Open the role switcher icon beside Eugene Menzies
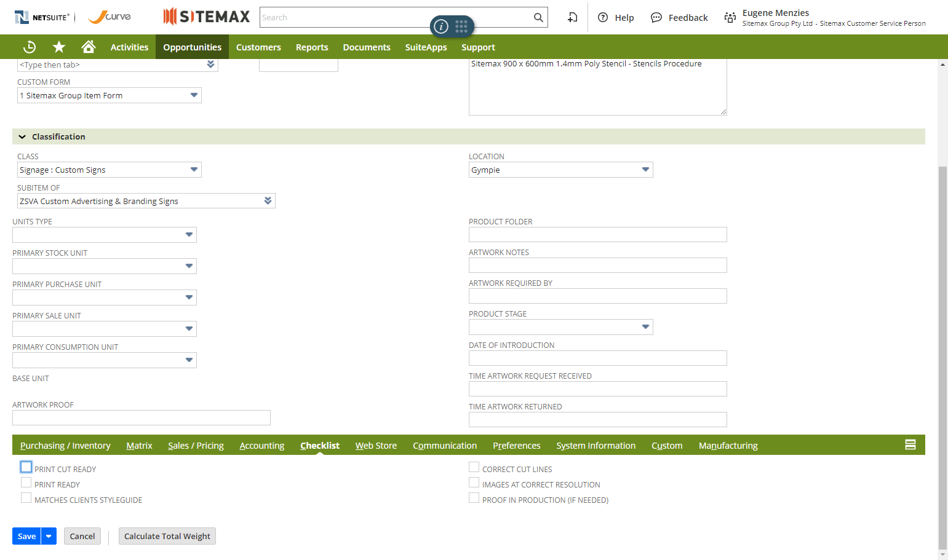Screen dimensions: 948x560 [x=730, y=17]
